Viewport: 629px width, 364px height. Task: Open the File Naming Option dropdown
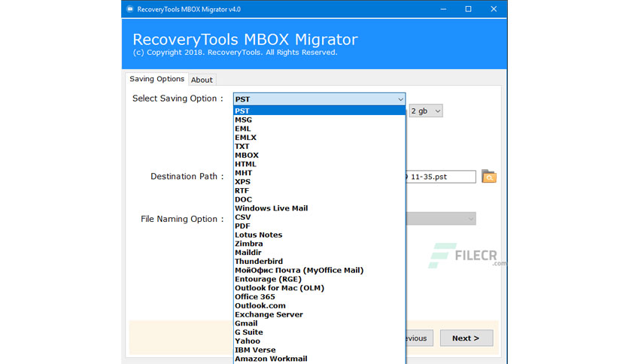click(x=441, y=219)
